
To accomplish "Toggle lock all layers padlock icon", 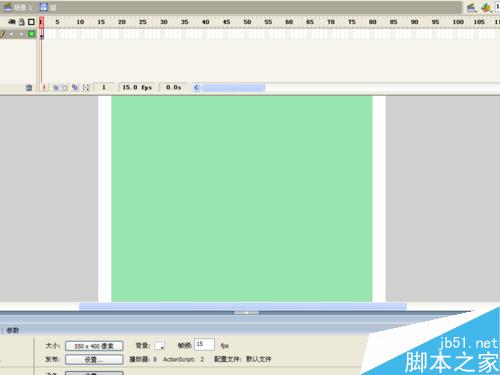I will click(x=22, y=22).
